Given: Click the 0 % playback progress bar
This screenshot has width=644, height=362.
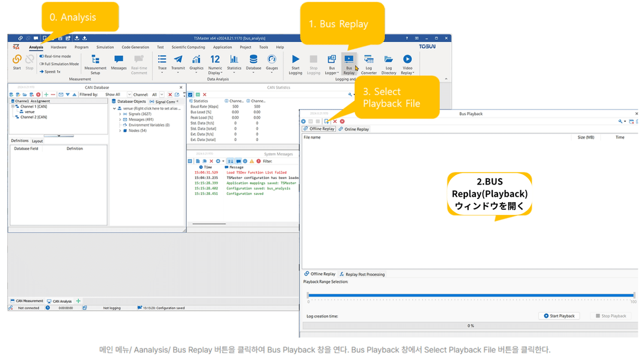Looking at the screenshot, I should tap(471, 326).
